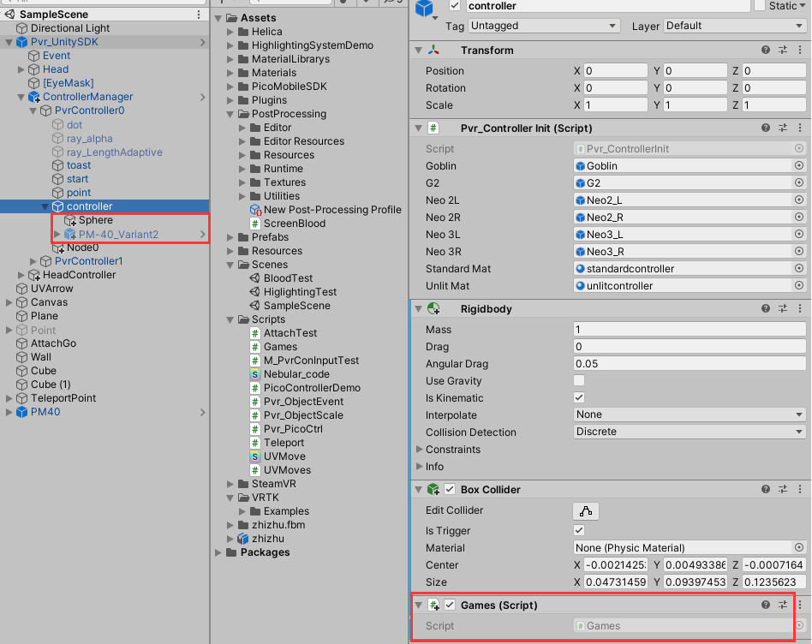Toggle the Static checkbox
The width and height of the screenshot is (812, 644).
pos(760,6)
